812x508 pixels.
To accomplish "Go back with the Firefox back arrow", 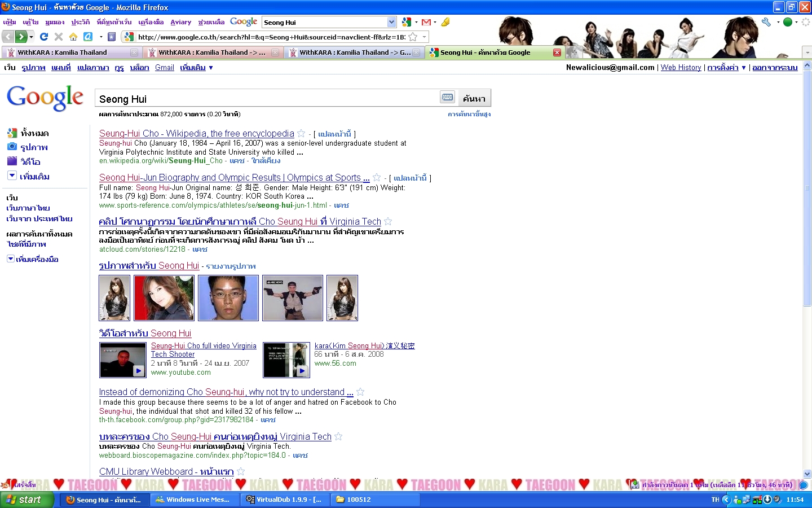I will coord(8,37).
